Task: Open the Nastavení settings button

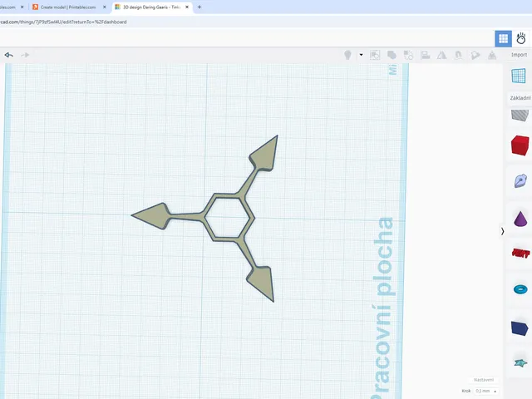Action: tap(484, 380)
